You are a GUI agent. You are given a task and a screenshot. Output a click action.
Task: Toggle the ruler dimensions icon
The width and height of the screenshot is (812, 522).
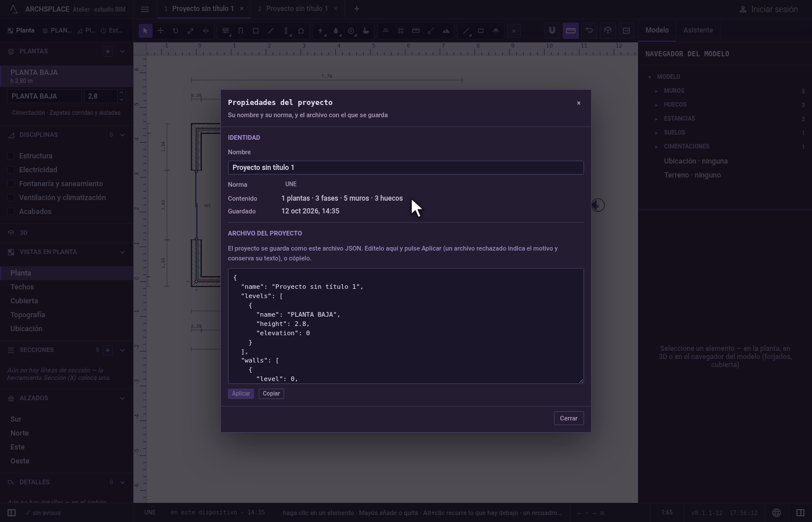pyautogui.click(x=571, y=31)
